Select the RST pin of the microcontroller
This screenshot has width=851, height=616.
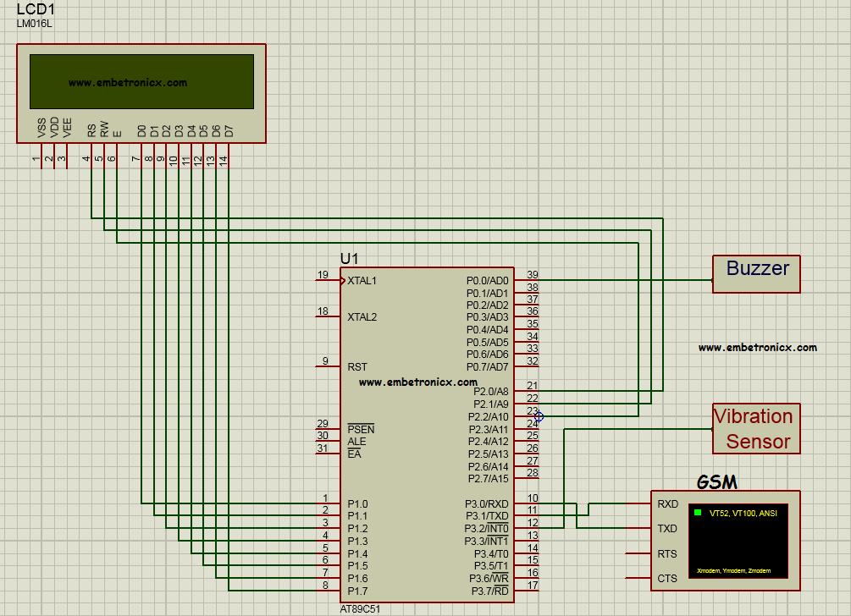pos(355,366)
